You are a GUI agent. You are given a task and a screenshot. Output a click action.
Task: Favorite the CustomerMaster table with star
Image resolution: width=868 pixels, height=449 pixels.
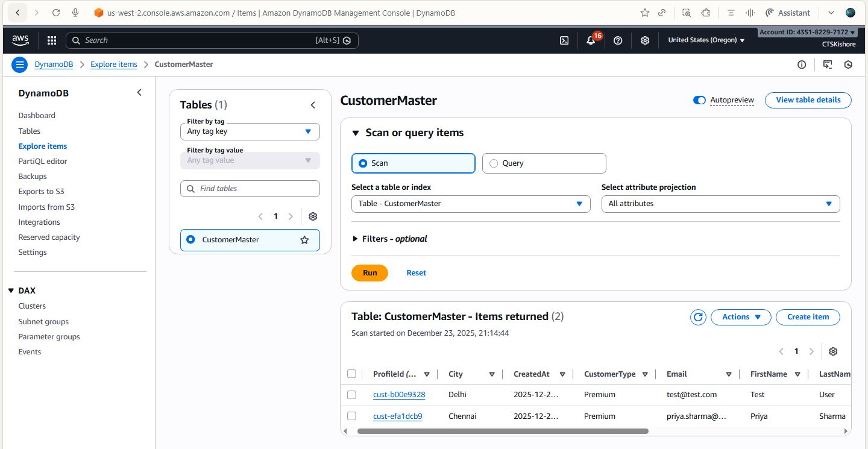click(x=304, y=240)
